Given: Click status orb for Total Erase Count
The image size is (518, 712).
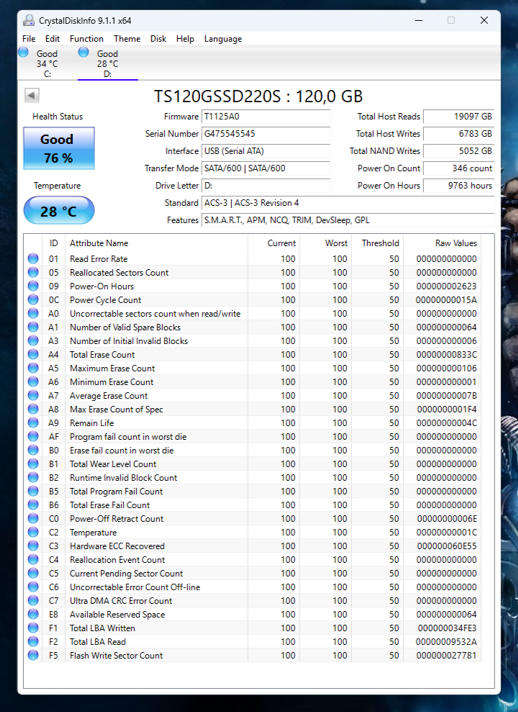Looking at the screenshot, I should (33, 354).
